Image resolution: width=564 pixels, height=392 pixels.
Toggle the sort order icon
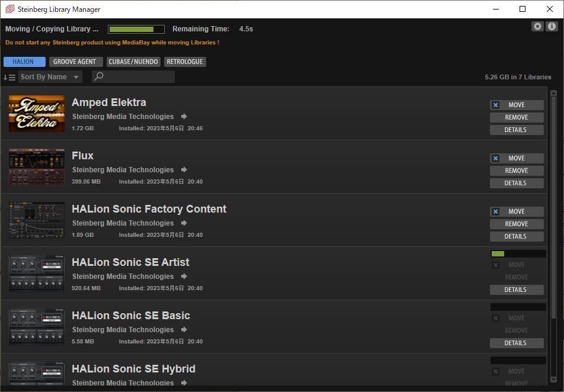(x=9, y=77)
